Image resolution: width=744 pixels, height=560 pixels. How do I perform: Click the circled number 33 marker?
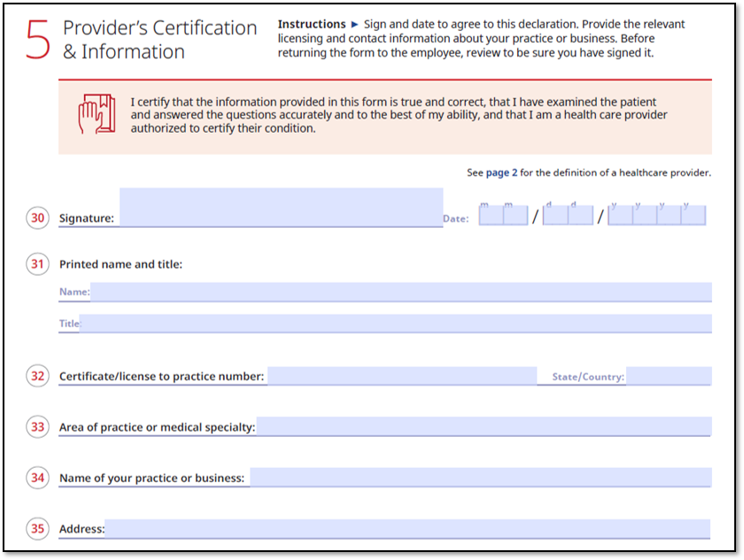pos(37,427)
